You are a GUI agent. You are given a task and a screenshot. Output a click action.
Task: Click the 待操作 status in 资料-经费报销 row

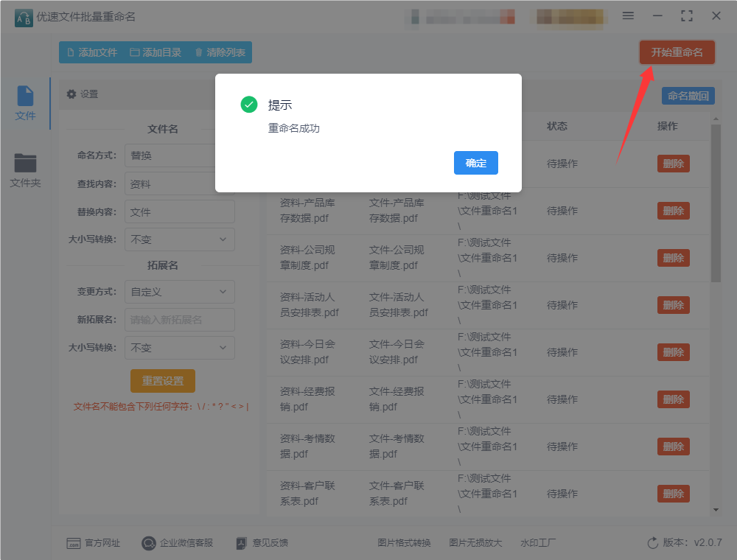click(562, 399)
